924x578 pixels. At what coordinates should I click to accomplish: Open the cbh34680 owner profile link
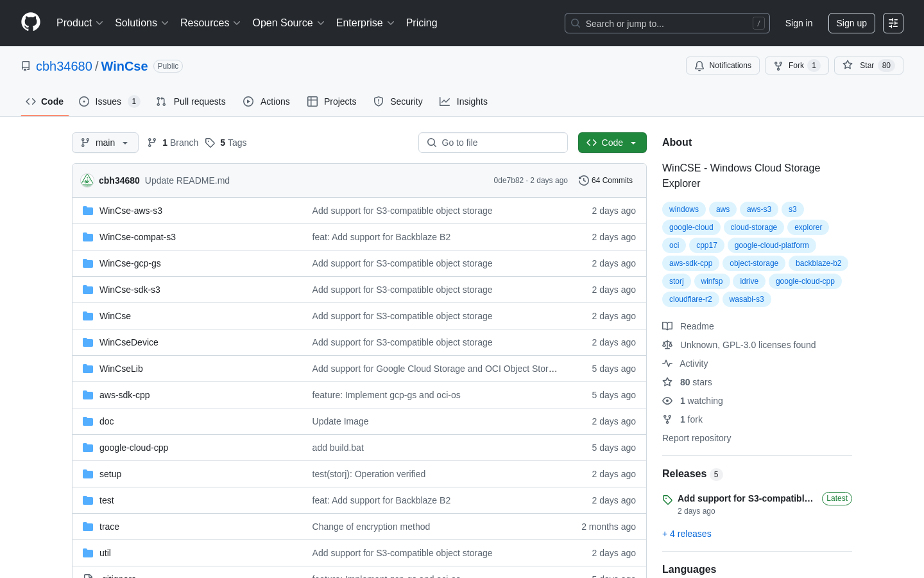click(x=64, y=66)
